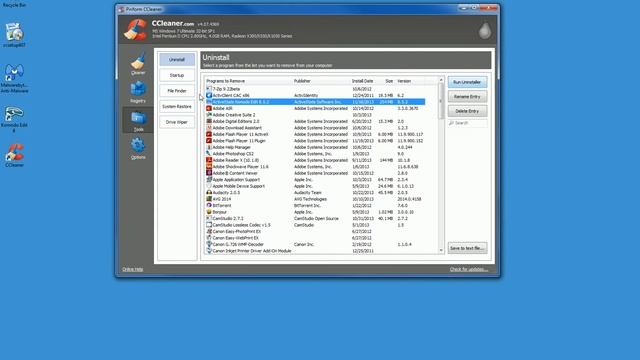Click the program list scrollbar up arrow

click(441, 80)
